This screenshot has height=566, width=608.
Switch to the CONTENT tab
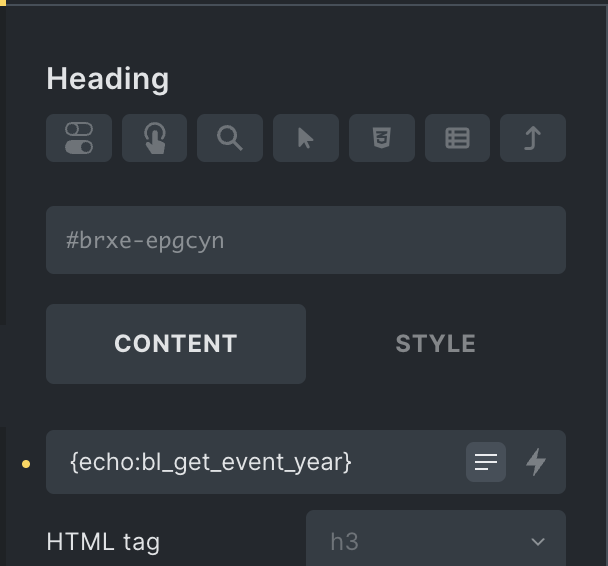pos(176,344)
